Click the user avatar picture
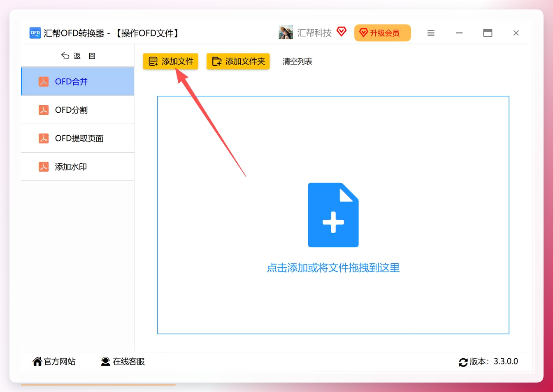 286,32
